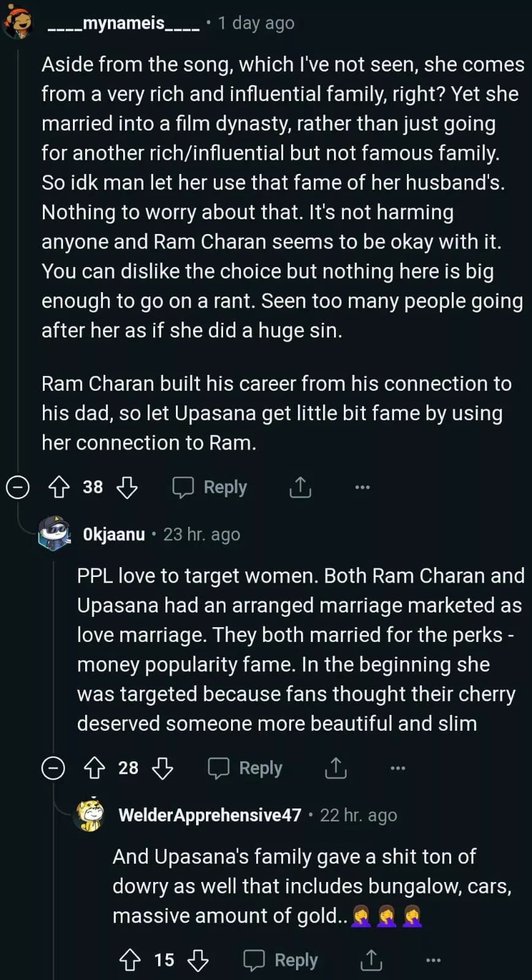532x980 pixels.
Task: Share the ____mynameis____ comment
Action: pyautogui.click(x=300, y=488)
